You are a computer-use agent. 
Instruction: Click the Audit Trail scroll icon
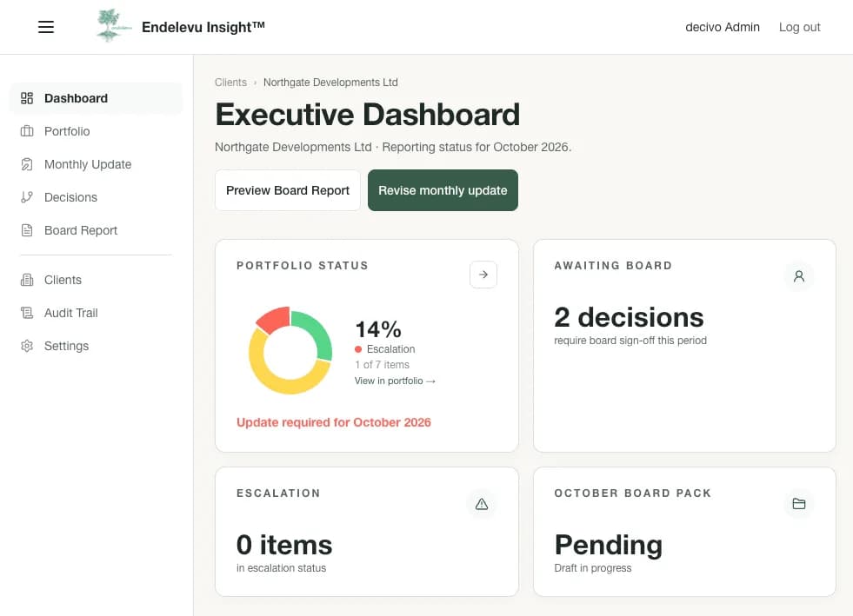click(x=27, y=313)
